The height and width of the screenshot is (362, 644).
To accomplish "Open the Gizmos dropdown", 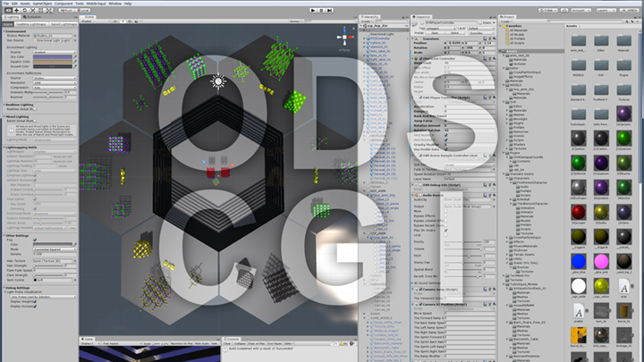I will [x=295, y=21].
